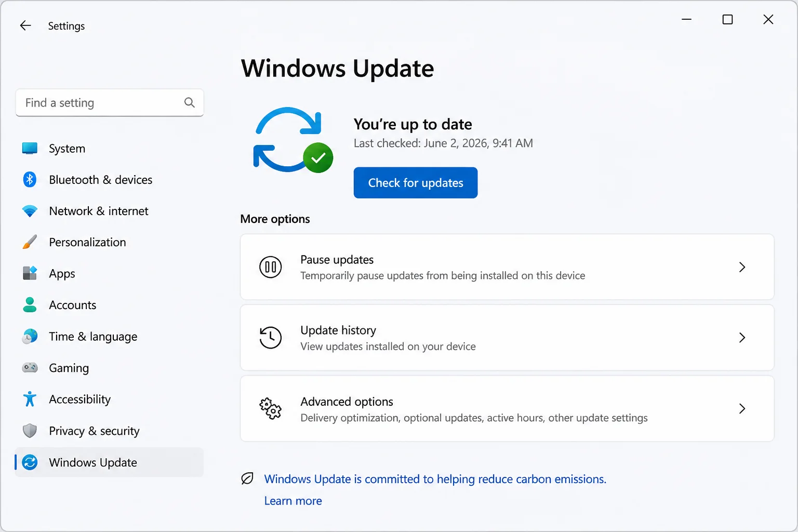Image resolution: width=798 pixels, height=532 pixels.
Task: Click the search magnifier icon
Action: (190, 103)
